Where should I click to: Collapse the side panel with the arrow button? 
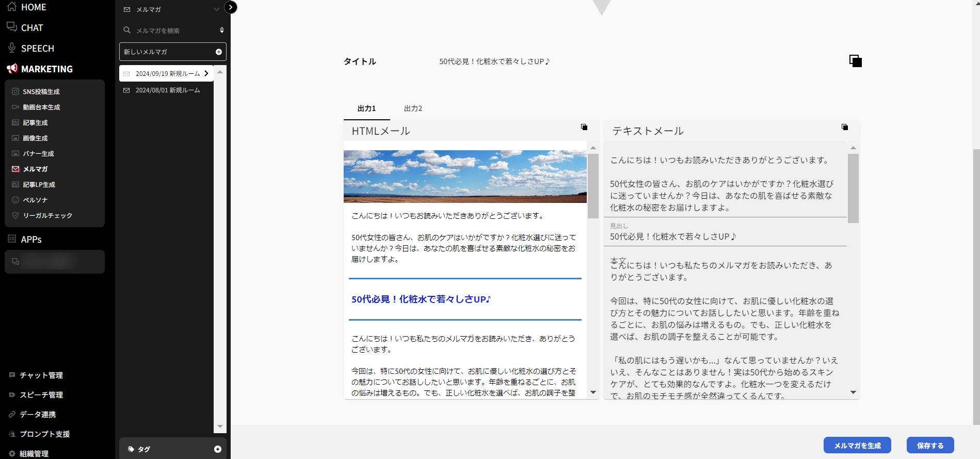point(231,7)
